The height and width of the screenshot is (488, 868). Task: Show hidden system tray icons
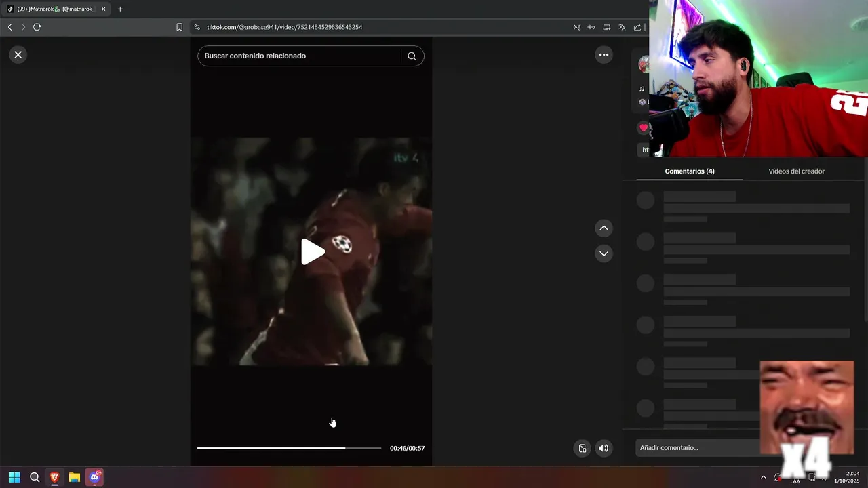pyautogui.click(x=764, y=477)
